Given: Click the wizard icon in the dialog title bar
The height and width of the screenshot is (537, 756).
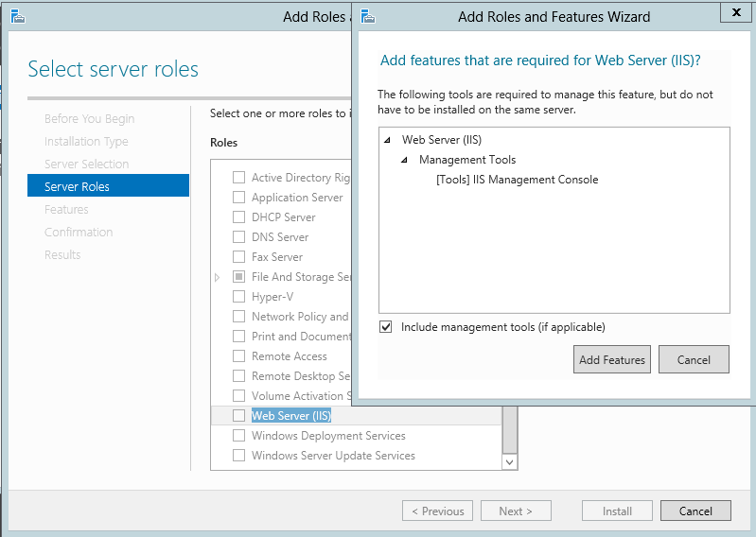Looking at the screenshot, I should point(368,16).
